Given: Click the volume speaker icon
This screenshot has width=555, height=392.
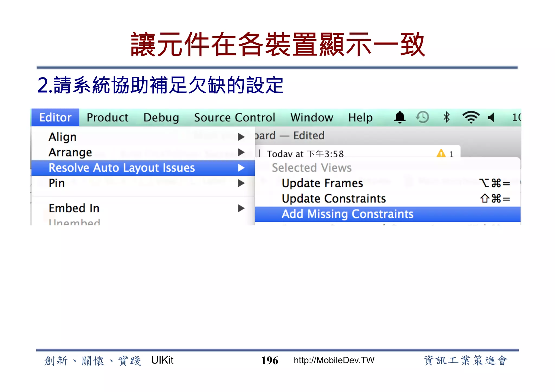Looking at the screenshot, I should (x=491, y=117).
